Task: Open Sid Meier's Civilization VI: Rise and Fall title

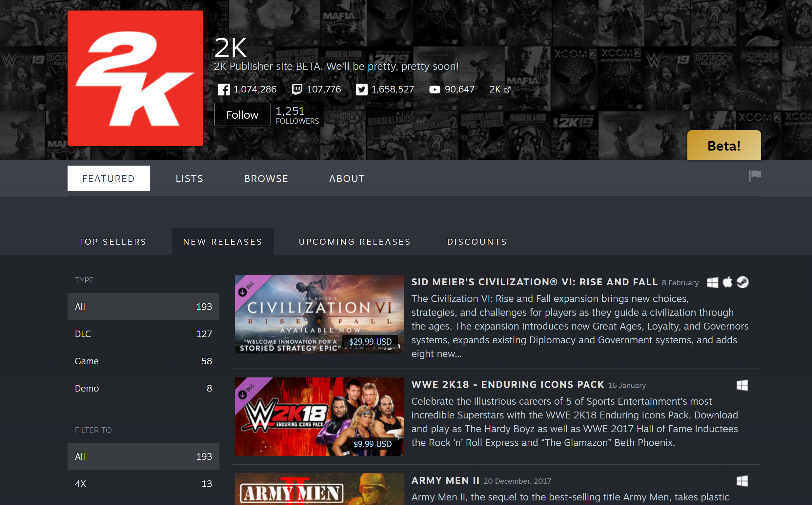Action: point(535,282)
